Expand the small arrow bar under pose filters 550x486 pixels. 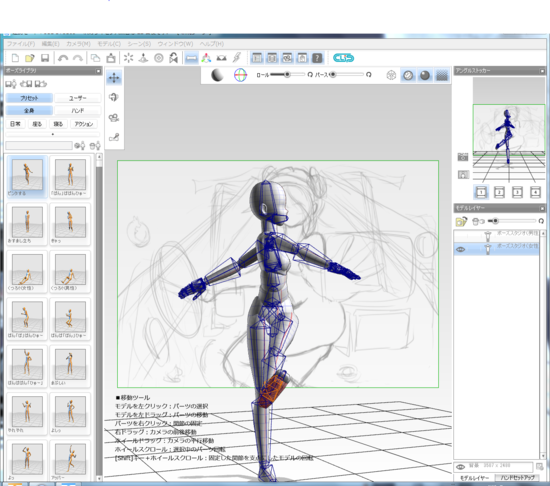click(53, 134)
